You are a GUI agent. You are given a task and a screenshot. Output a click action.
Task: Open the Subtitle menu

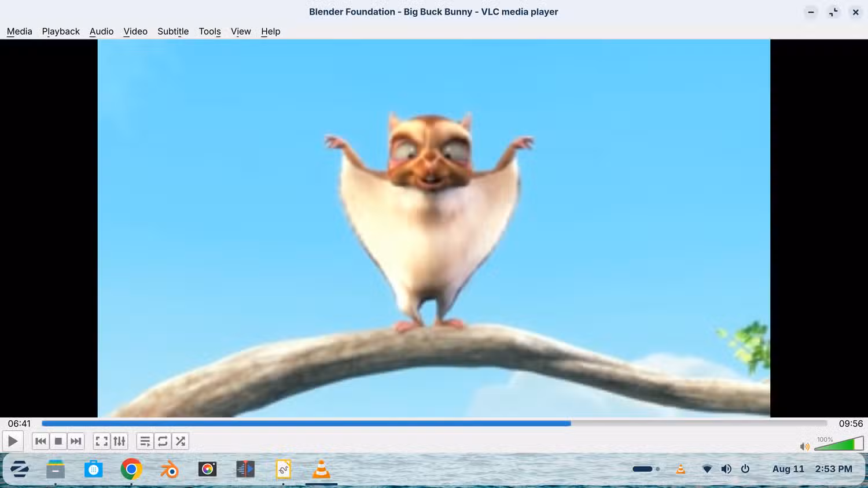[173, 31]
